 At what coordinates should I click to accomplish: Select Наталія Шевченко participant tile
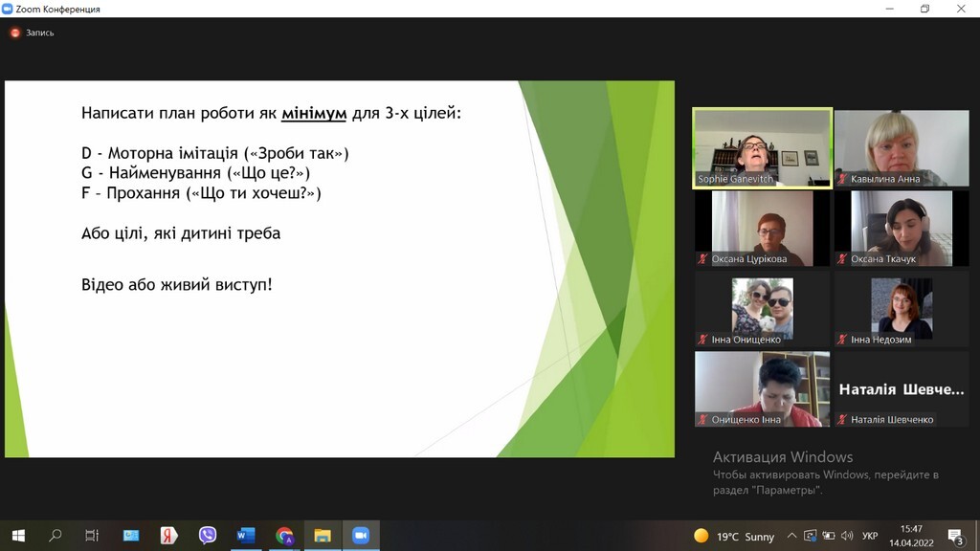coord(902,389)
